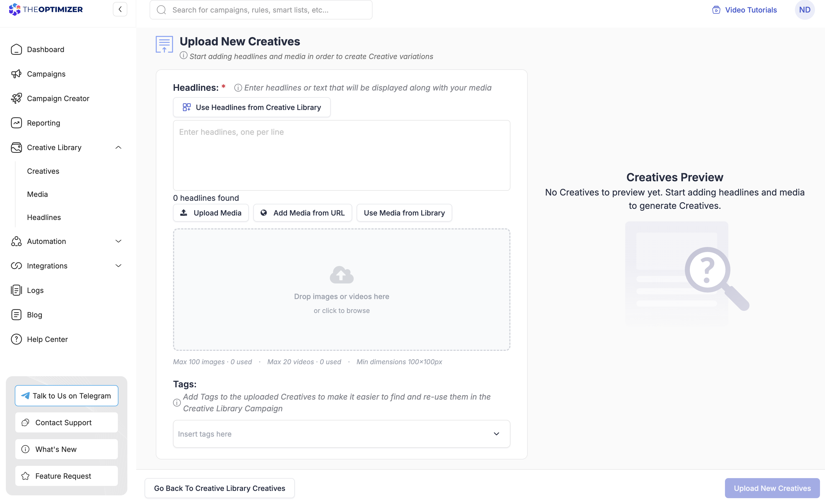Expand the Integrations menu
Image resolution: width=825 pixels, height=504 pixels.
pyautogui.click(x=118, y=265)
